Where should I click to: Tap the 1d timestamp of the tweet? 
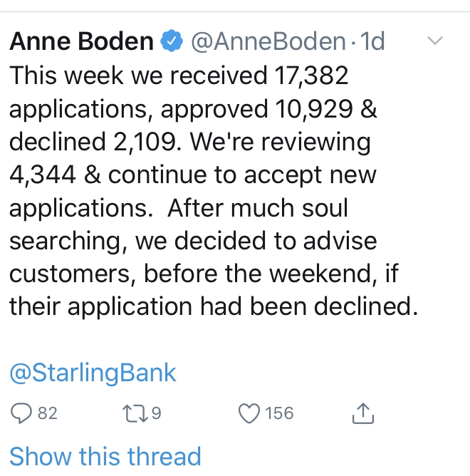click(372, 41)
